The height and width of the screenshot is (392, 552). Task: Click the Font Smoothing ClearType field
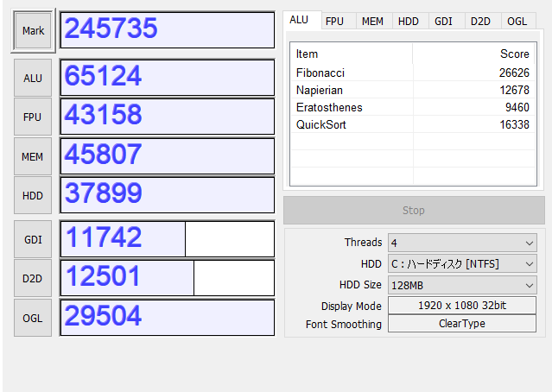click(462, 324)
